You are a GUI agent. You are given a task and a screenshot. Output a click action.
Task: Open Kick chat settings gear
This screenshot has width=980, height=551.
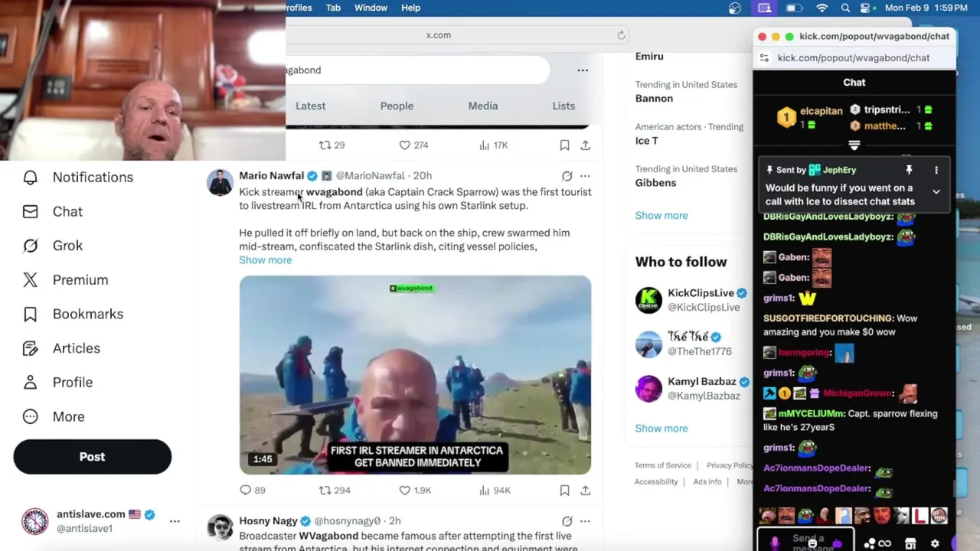tap(935, 543)
